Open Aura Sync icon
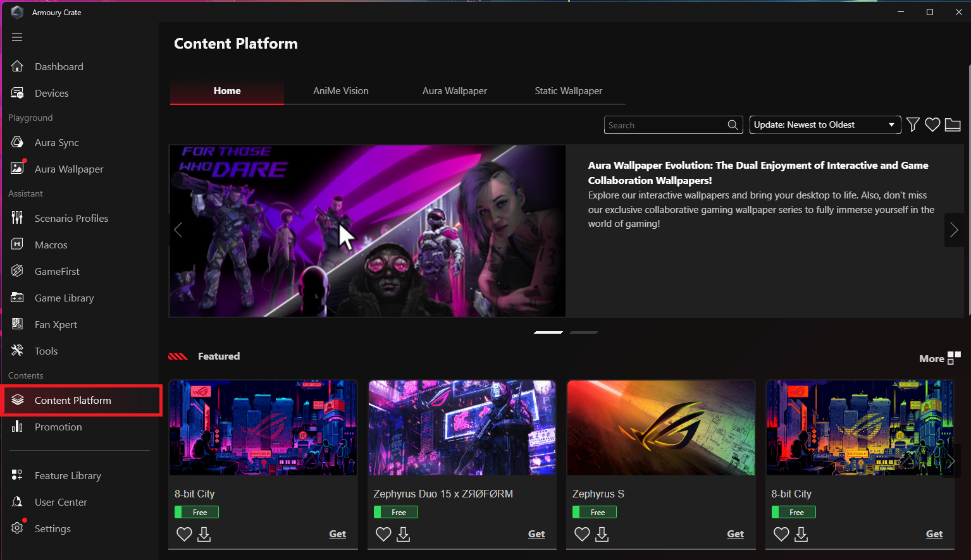This screenshot has width=971, height=560. [17, 142]
